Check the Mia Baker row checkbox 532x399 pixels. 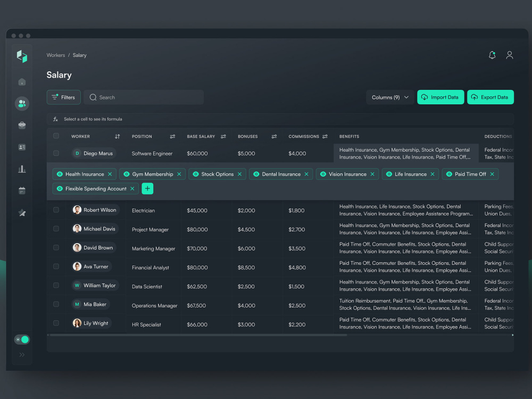pyautogui.click(x=56, y=304)
